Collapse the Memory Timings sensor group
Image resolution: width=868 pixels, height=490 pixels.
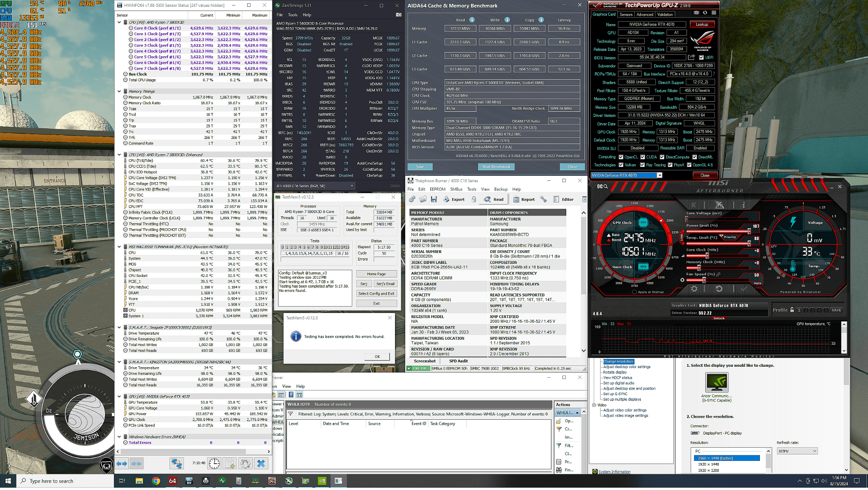pos(119,91)
